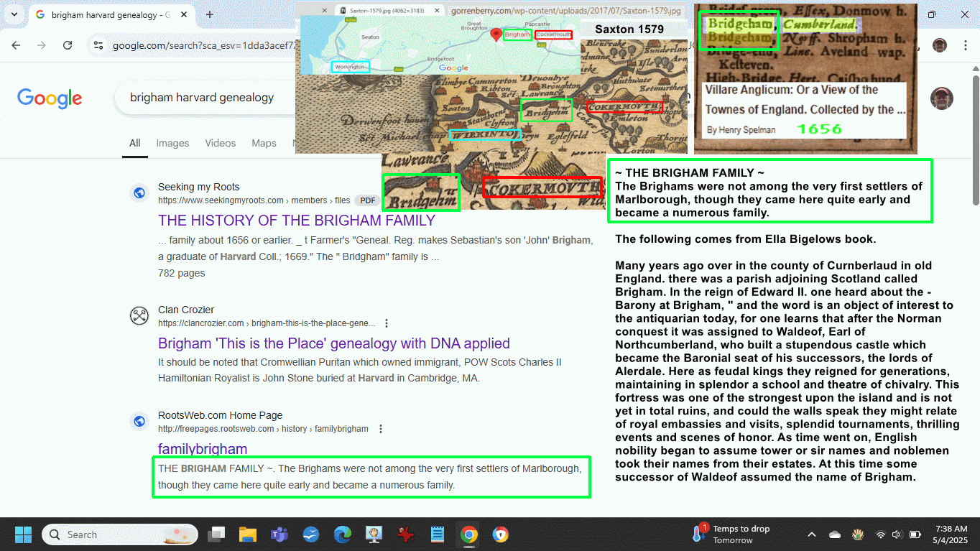Click the Villare Anglicum book image
The width and height of the screenshot is (980, 551).
click(x=805, y=79)
